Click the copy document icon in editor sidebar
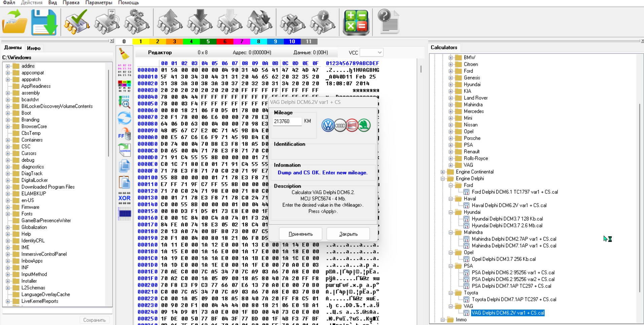This screenshot has height=325, width=644. [124, 166]
